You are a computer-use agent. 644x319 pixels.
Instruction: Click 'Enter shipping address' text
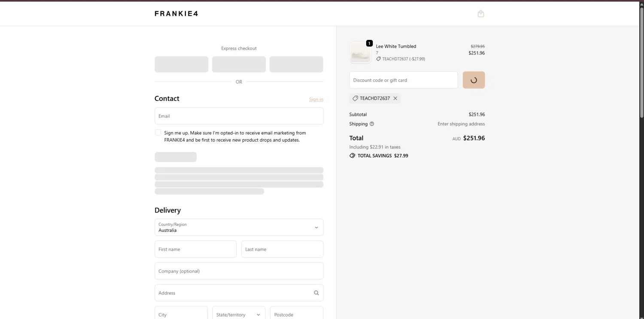461,124
